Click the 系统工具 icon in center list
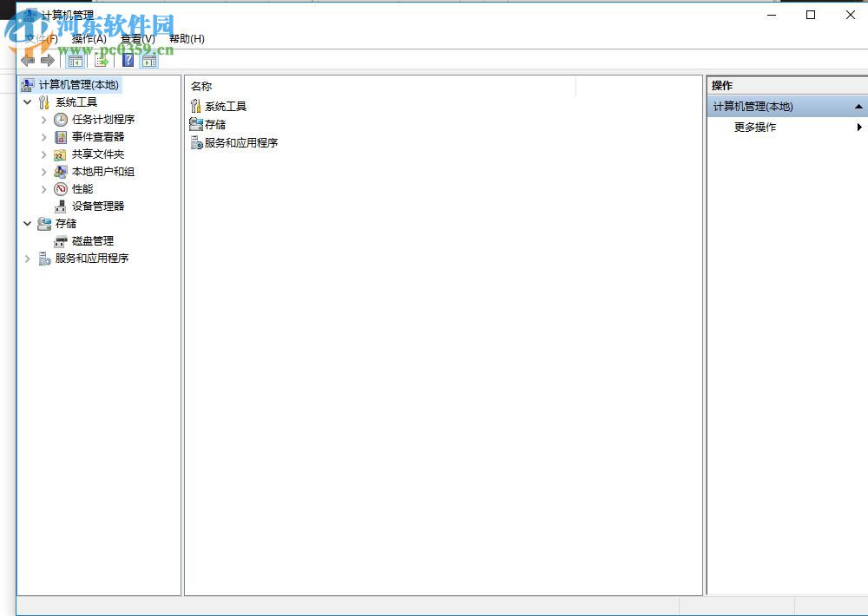 click(195, 106)
